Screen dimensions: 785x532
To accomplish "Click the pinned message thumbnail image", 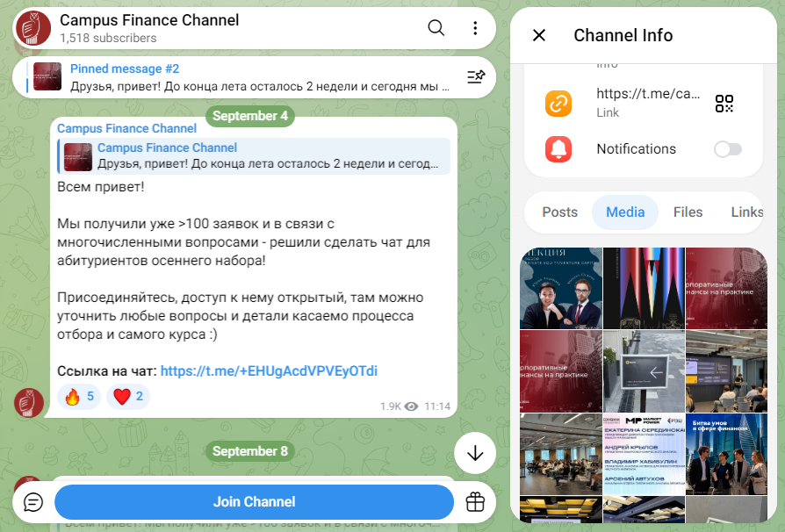I will (x=47, y=76).
